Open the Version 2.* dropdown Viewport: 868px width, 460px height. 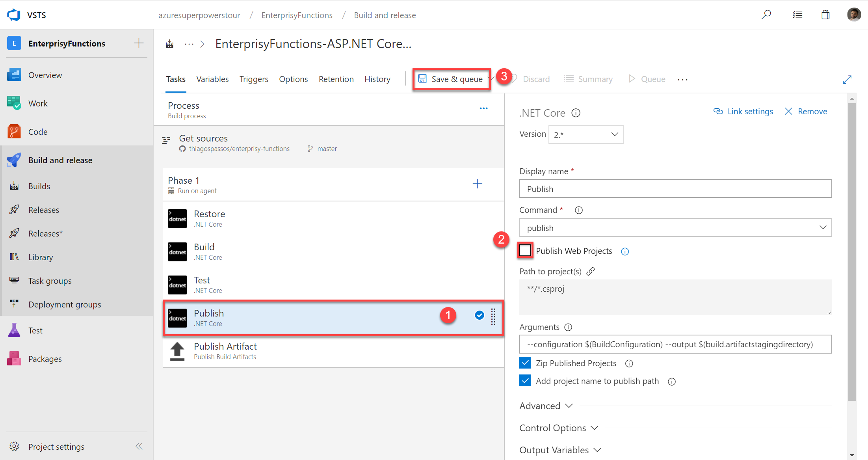[586, 134]
